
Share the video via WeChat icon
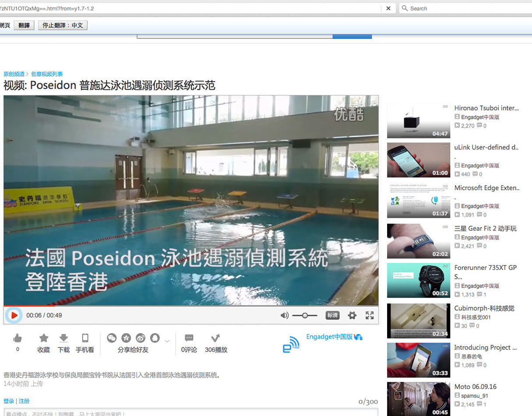pyautogui.click(x=112, y=338)
